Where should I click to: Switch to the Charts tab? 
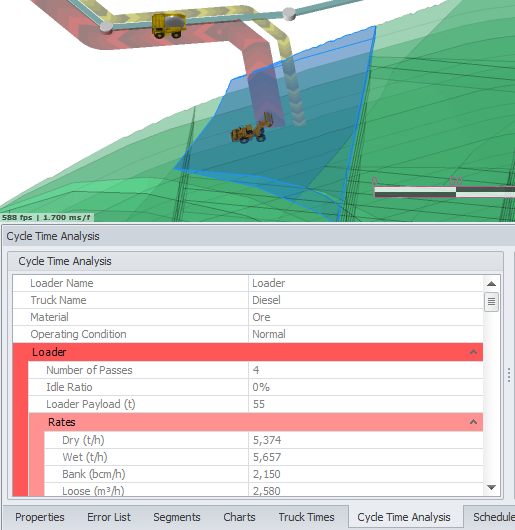point(239,517)
